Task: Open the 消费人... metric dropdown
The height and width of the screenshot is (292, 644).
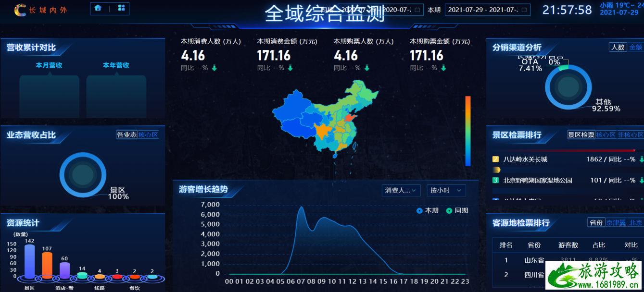Action: point(401,191)
